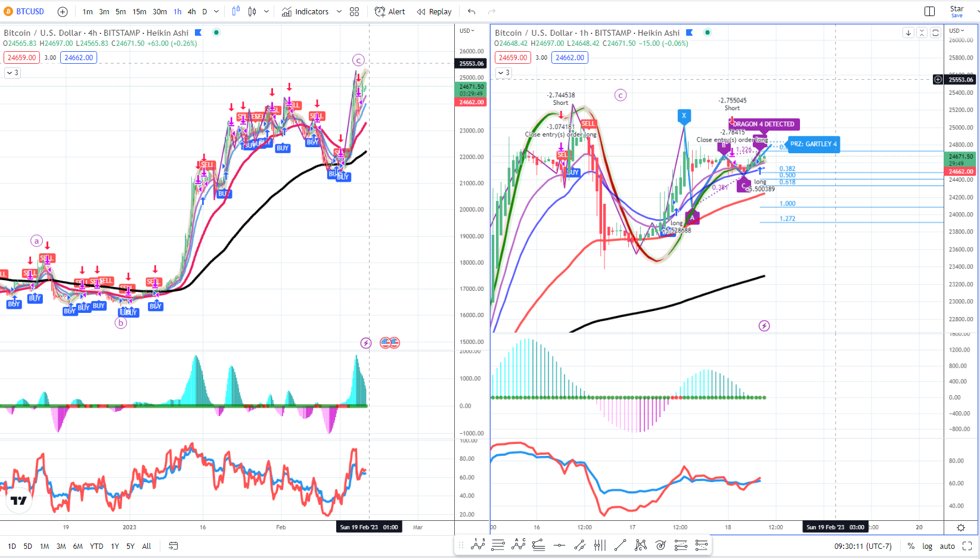980x559 pixels.
Task: Toggle percent scale mode
Action: (911, 546)
